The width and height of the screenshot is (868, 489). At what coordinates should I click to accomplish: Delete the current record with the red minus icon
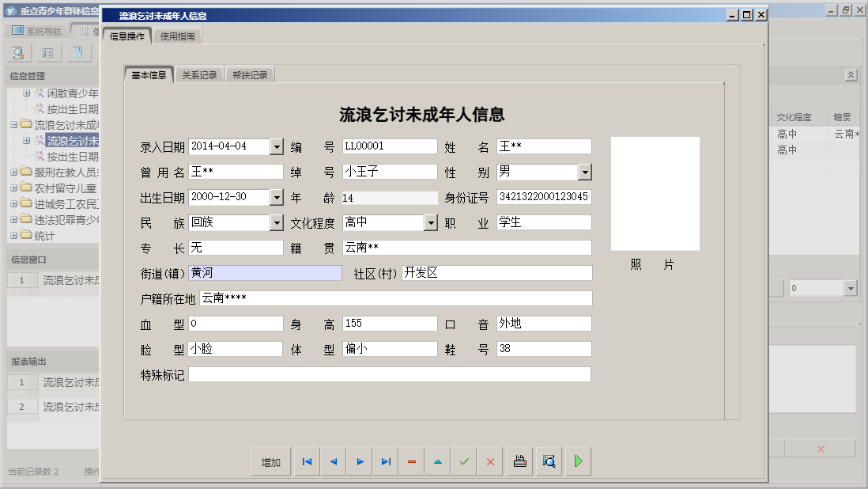point(411,461)
